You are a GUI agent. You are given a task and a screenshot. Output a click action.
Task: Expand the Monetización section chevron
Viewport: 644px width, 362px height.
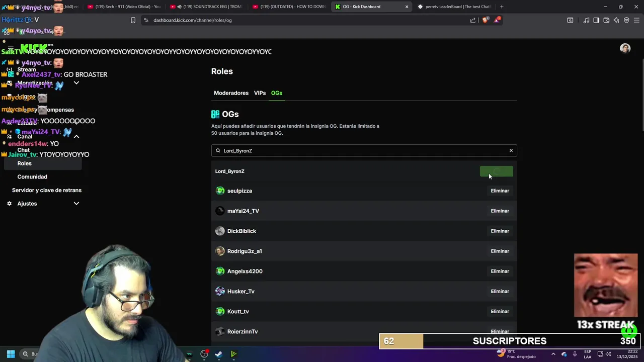[76, 83]
